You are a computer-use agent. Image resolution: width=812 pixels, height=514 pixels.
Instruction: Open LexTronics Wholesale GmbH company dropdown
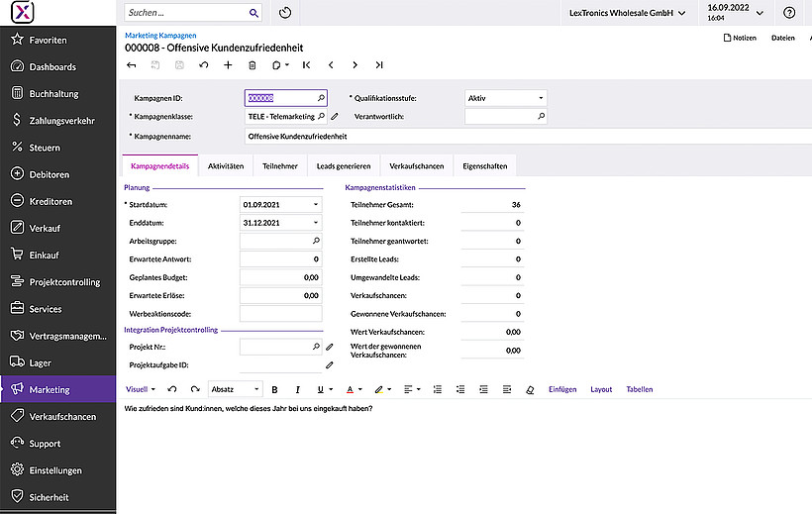pyautogui.click(x=627, y=13)
